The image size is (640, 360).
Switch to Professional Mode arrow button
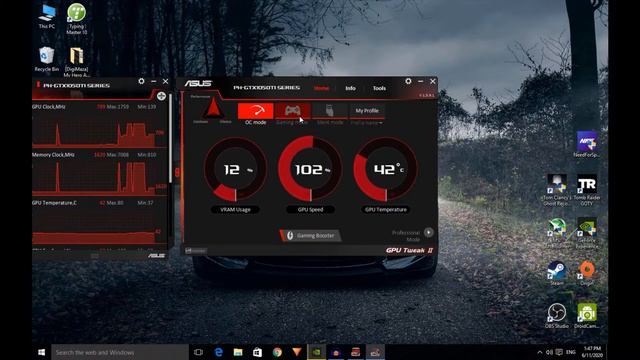tap(429, 232)
